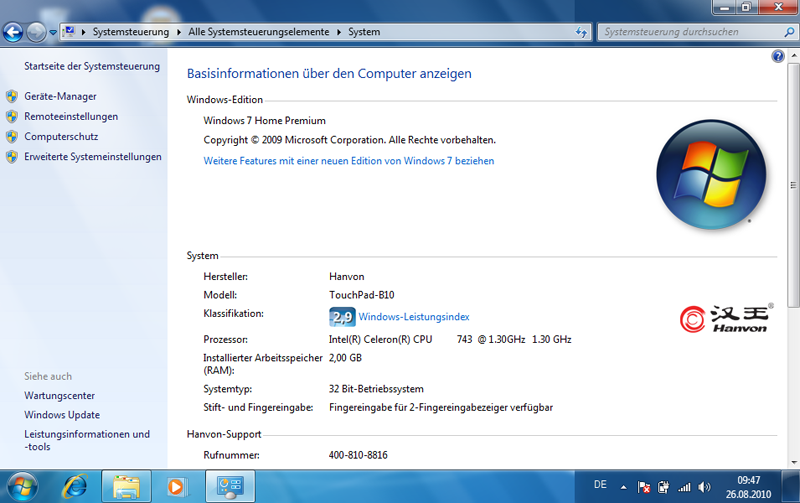Select the Fingereingabe für 2-Fingereingabezeiger text
The image size is (800, 503).
[441, 408]
